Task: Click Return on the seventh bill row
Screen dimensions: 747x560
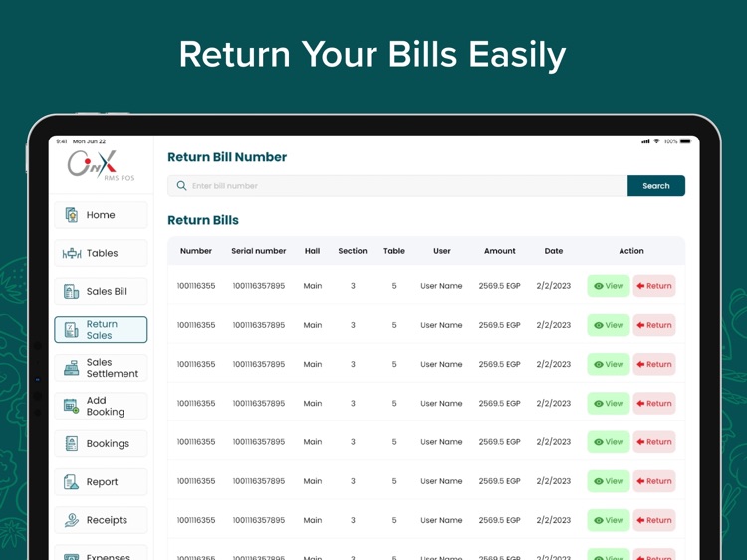Action: tap(654, 520)
